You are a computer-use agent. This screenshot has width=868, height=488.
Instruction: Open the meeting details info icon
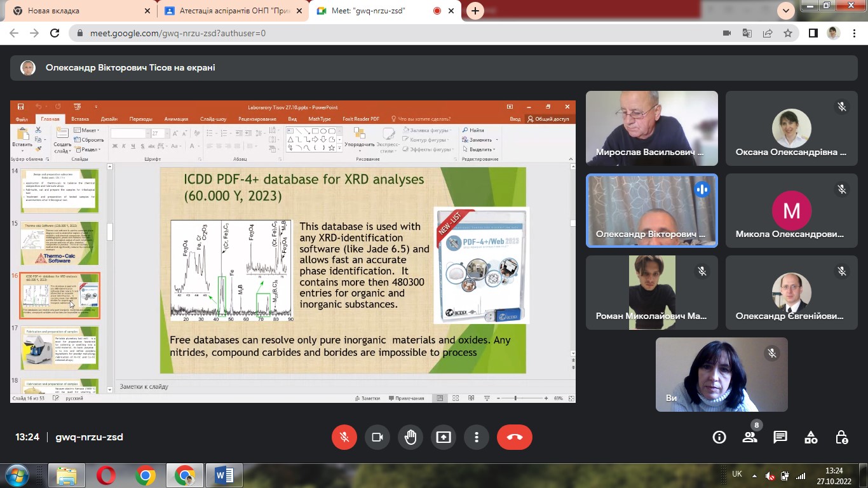(719, 437)
